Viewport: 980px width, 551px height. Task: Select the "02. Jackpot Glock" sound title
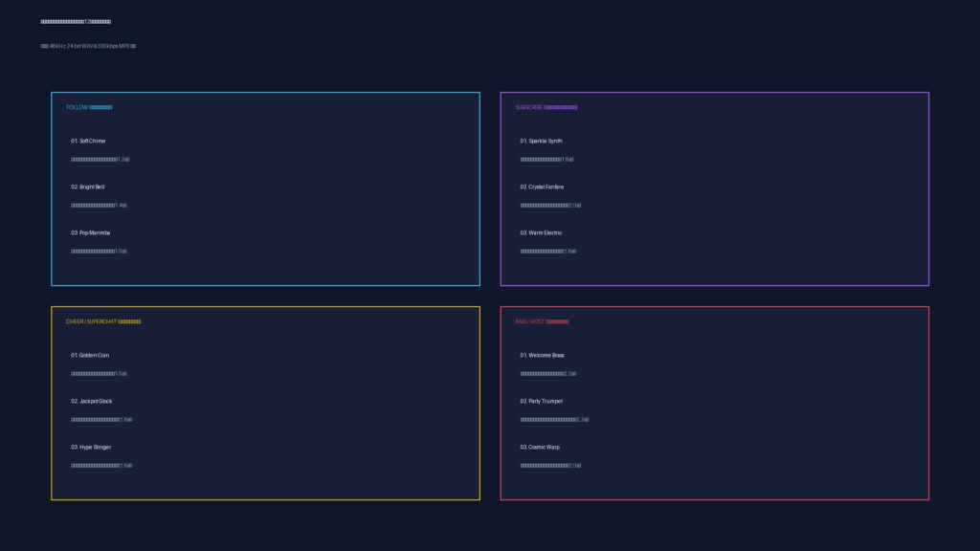(x=92, y=401)
